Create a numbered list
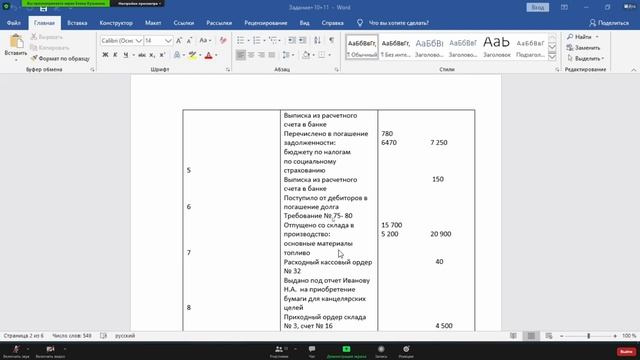The width and height of the screenshot is (640, 360). (257, 40)
